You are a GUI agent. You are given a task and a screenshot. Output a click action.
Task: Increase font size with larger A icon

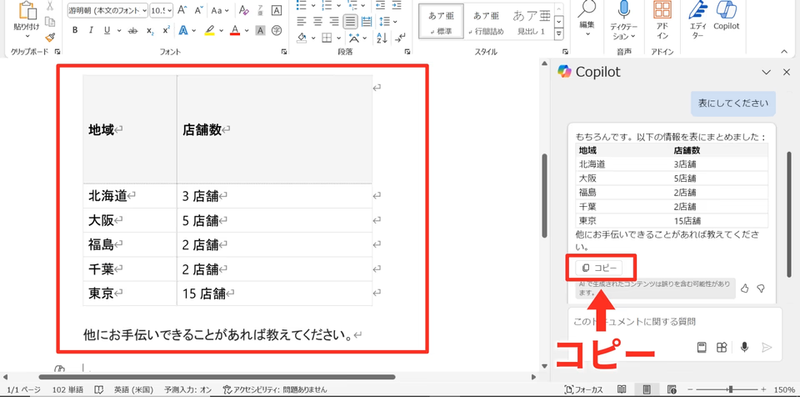click(183, 10)
